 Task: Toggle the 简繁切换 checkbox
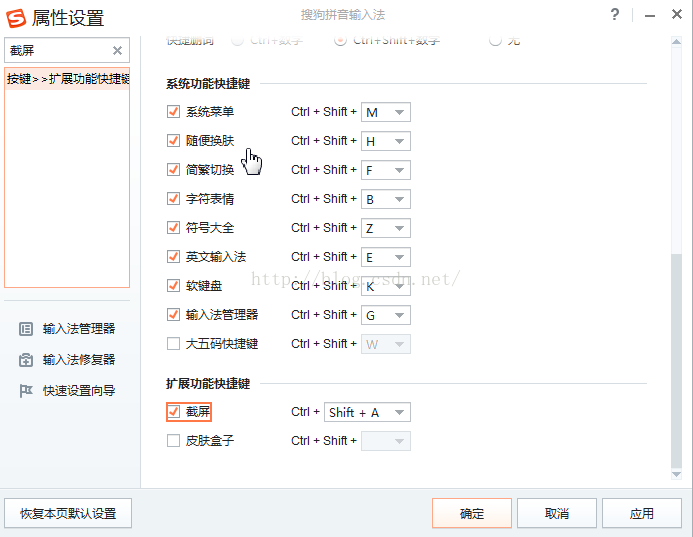[173, 170]
